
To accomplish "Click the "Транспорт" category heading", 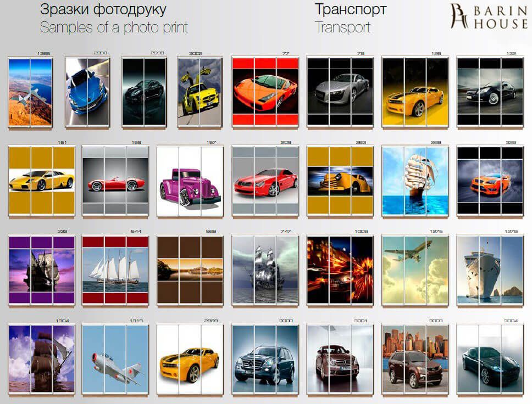I will (350, 9).
